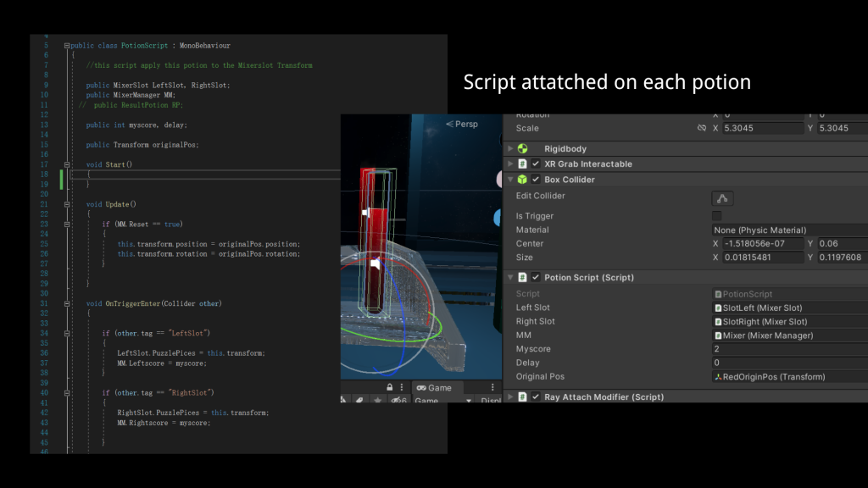Click the Scale X value field
This screenshot has height=488, width=868.
click(x=763, y=128)
